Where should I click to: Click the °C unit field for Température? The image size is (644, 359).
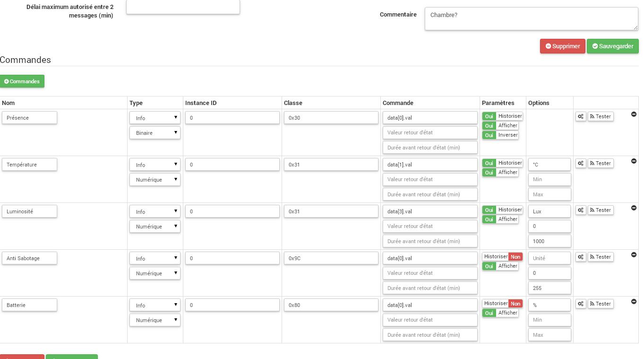point(550,165)
